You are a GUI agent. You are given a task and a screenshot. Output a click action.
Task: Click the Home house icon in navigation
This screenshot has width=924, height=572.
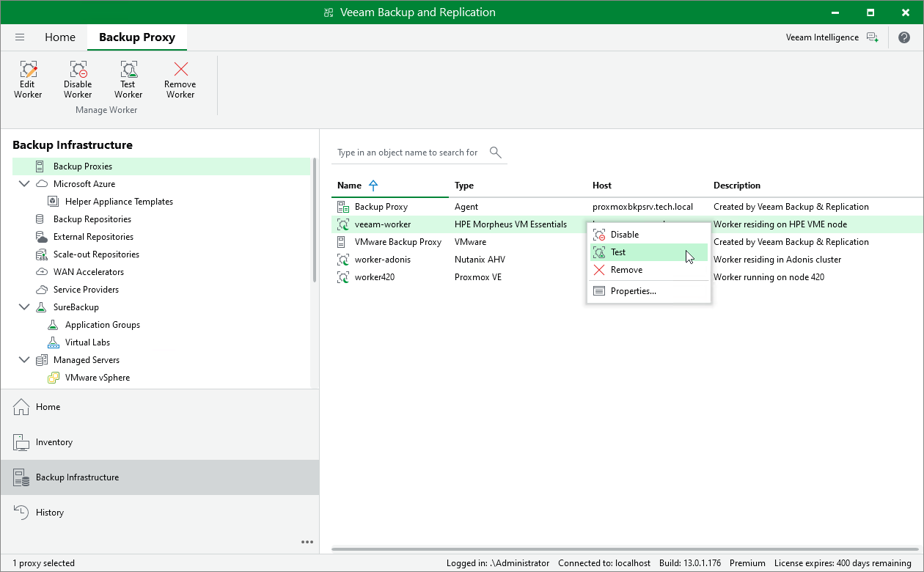click(21, 407)
